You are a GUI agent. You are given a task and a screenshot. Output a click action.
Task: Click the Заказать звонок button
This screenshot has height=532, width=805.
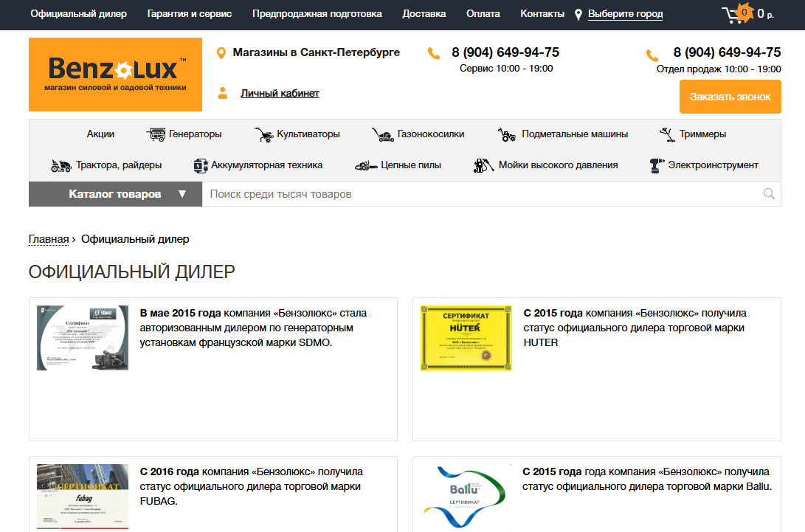point(730,96)
